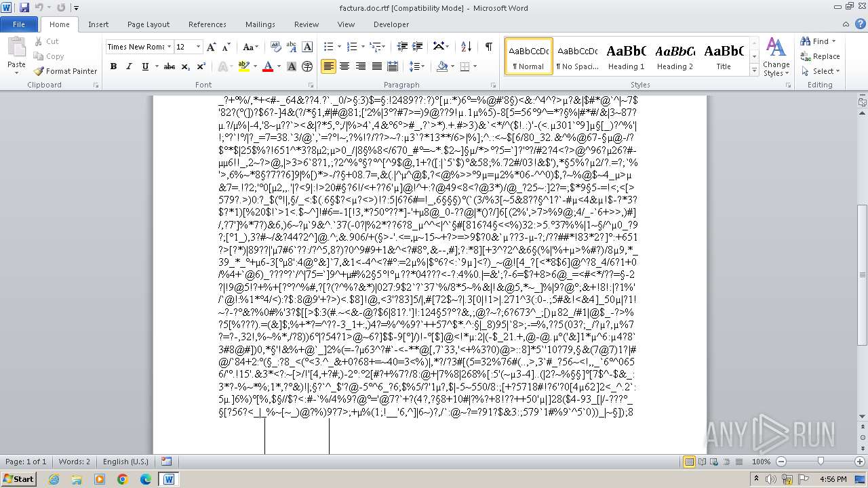868x488 pixels.
Task: Open font name dropdown
Action: (x=169, y=47)
